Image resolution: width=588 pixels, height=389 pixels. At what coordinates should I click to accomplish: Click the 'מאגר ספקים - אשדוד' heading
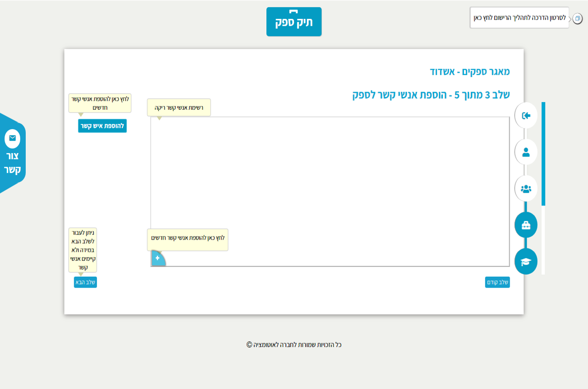(470, 72)
